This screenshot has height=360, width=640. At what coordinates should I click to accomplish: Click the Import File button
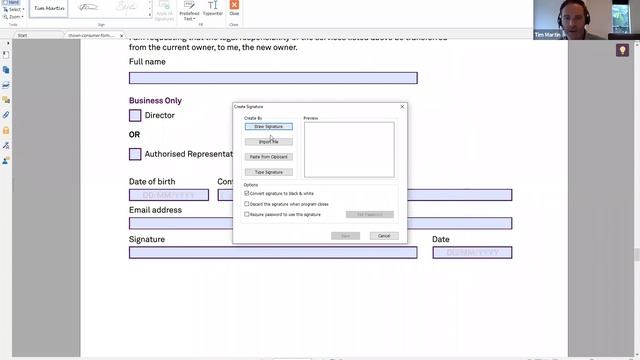click(x=269, y=142)
